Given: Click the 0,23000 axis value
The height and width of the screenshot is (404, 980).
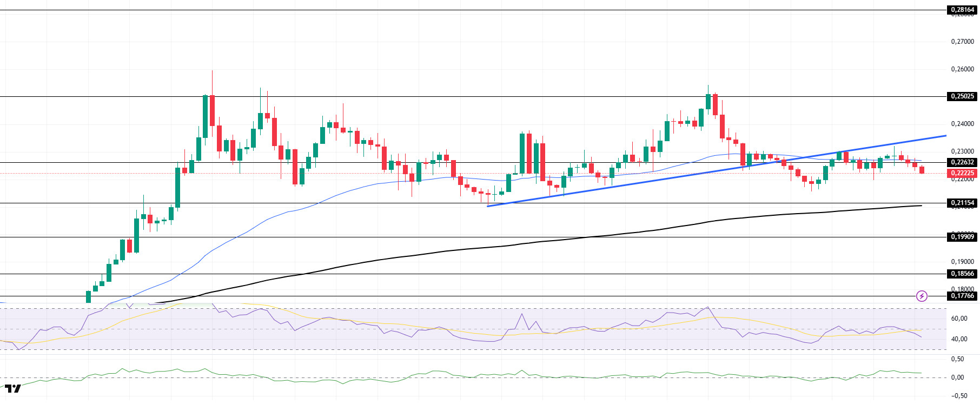Looking at the screenshot, I should 962,151.
